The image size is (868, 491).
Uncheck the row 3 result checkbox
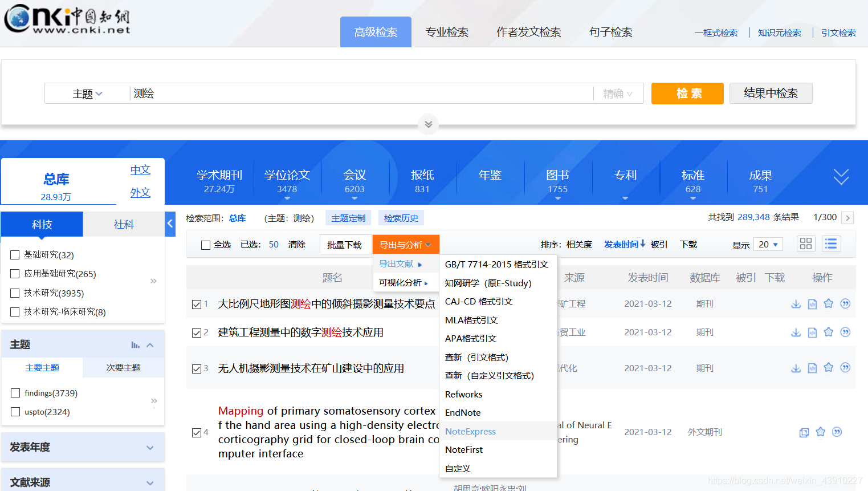coord(197,369)
